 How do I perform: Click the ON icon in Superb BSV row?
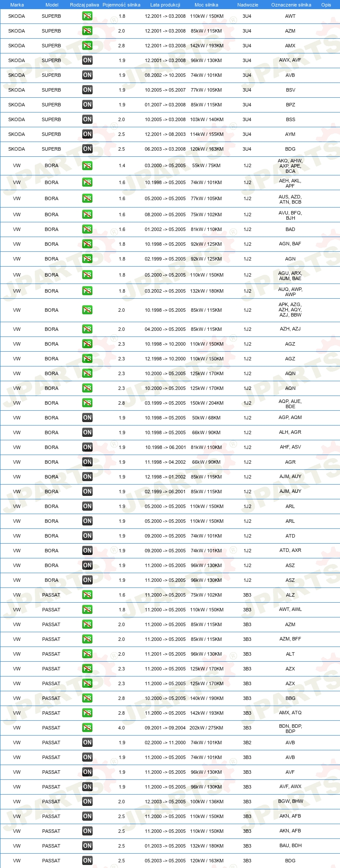[87, 90]
